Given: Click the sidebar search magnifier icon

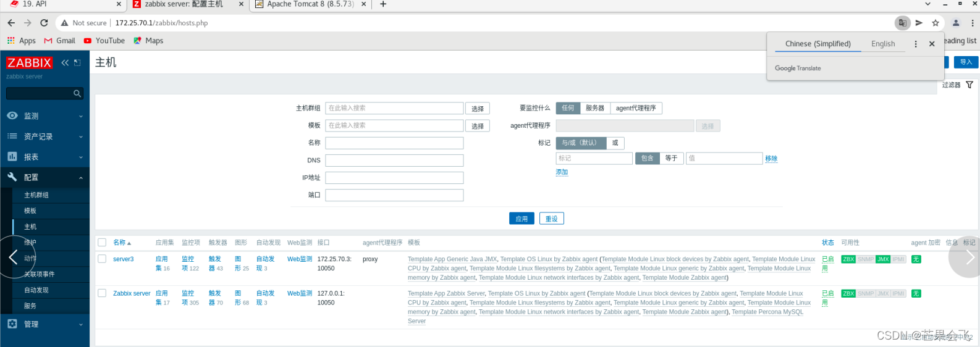Looking at the screenshot, I should (x=77, y=93).
